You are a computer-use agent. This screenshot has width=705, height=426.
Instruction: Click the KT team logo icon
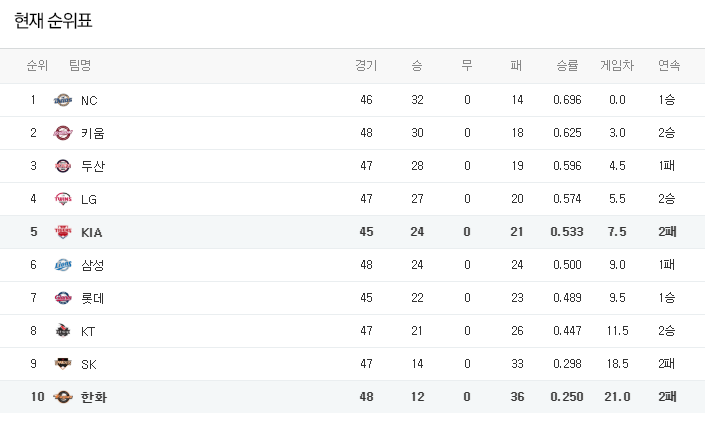63,331
